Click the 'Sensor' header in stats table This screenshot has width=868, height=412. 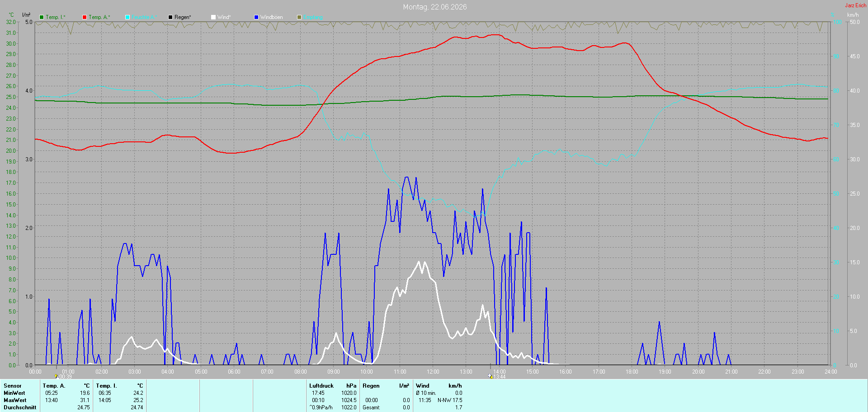[x=13, y=386]
